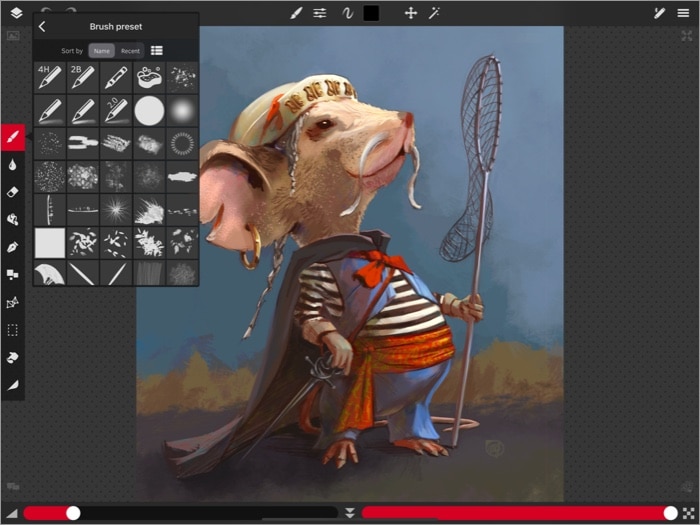The width and height of the screenshot is (700, 525).
Task: Open the hamburger main menu
Action: [683, 13]
